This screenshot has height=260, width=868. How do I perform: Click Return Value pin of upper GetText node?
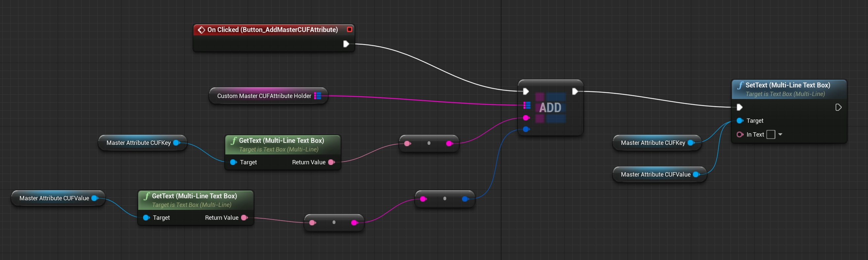(x=331, y=162)
